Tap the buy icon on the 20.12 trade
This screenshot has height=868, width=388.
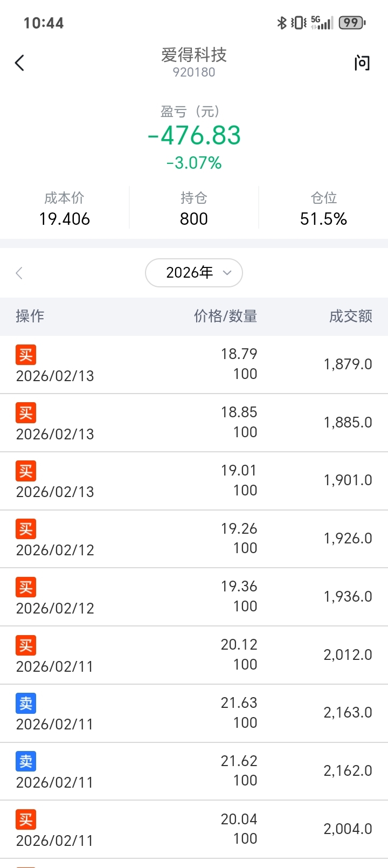[x=26, y=645]
